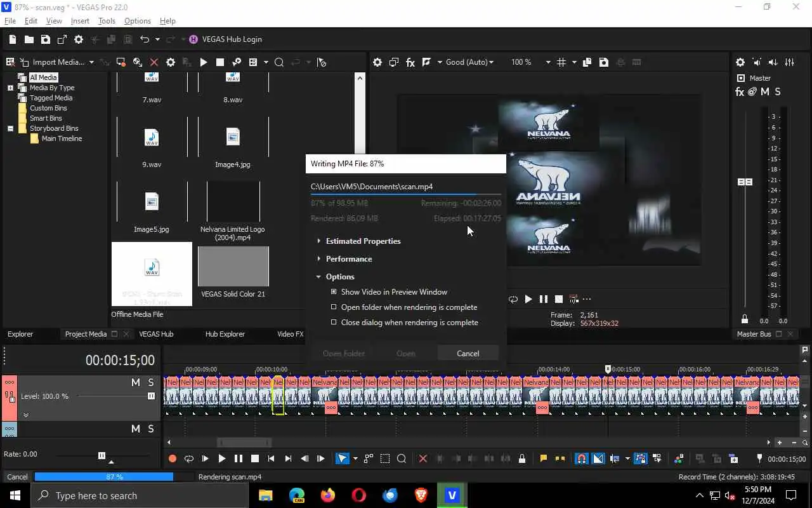Click the Undo arrow icon
This screenshot has width=812, height=508.
pos(145,39)
